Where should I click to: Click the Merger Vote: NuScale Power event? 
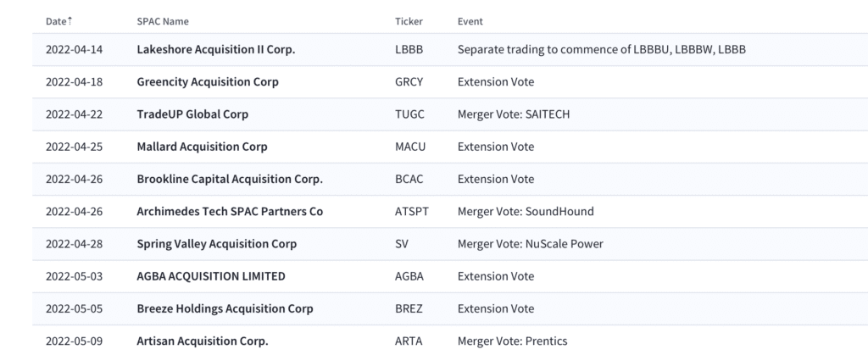[531, 244]
